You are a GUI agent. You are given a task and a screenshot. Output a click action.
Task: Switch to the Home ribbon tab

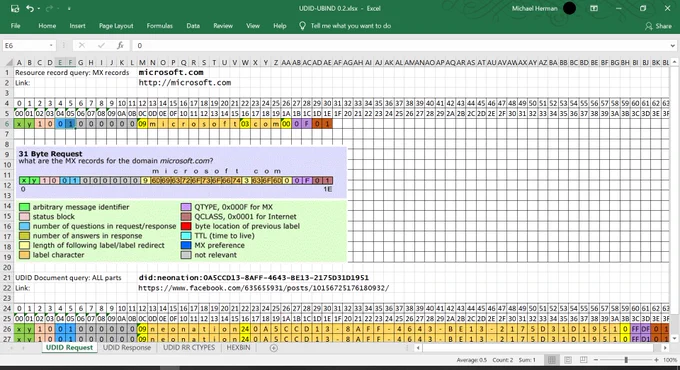point(47,26)
